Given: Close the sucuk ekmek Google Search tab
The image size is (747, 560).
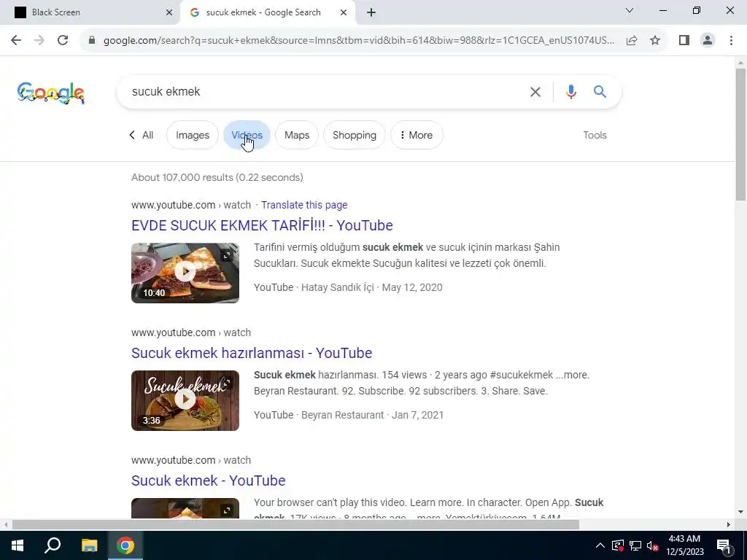Looking at the screenshot, I should 344,12.
